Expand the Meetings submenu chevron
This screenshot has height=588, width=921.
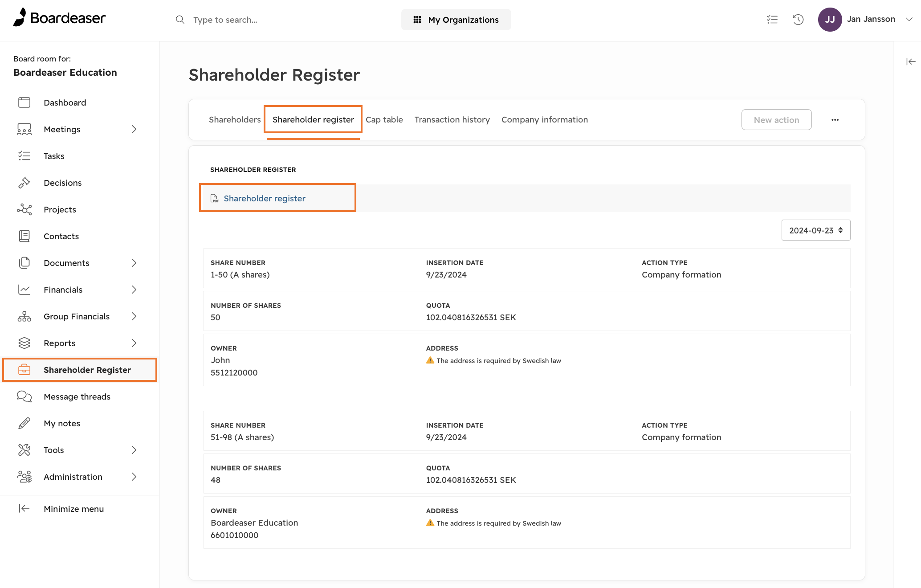pyautogui.click(x=134, y=129)
